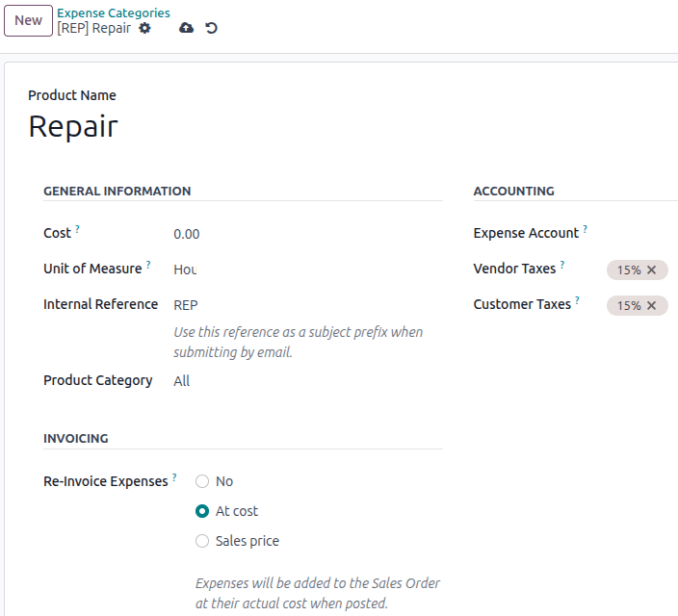The image size is (678, 616).
Task: Go back to Expense Categories breadcrumb
Action: click(x=114, y=13)
